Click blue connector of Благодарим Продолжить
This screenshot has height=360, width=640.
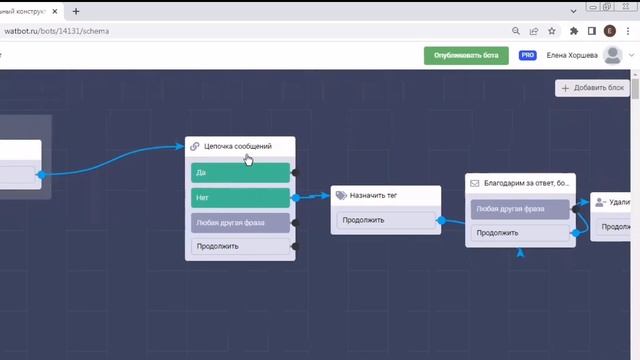(x=576, y=233)
